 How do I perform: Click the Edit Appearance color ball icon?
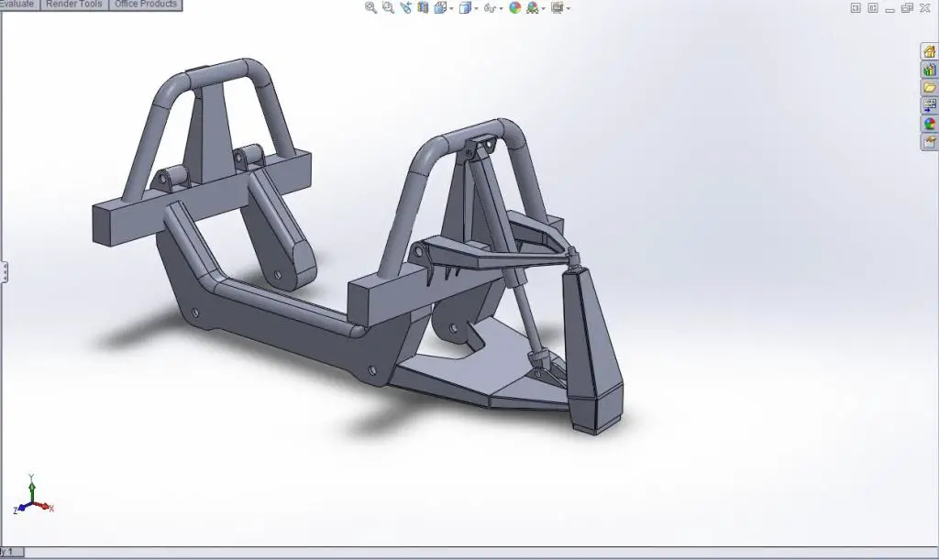pos(515,7)
